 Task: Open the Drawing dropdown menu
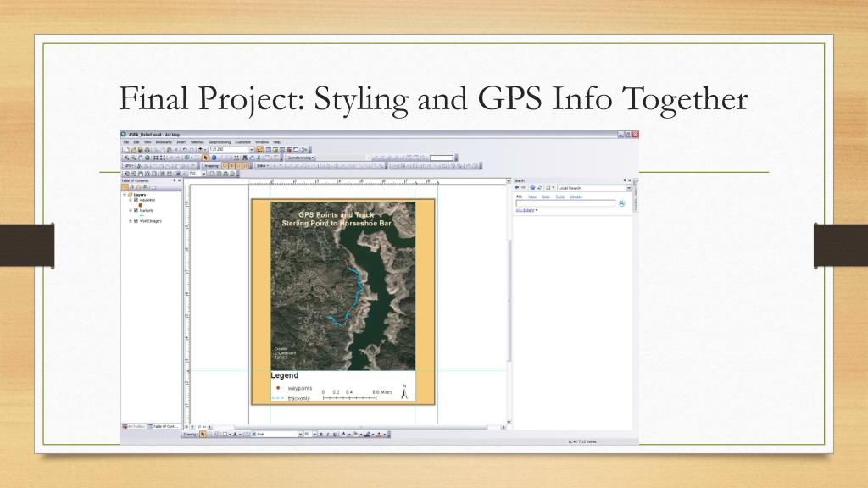pyautogui.click(x=191, y=435)
